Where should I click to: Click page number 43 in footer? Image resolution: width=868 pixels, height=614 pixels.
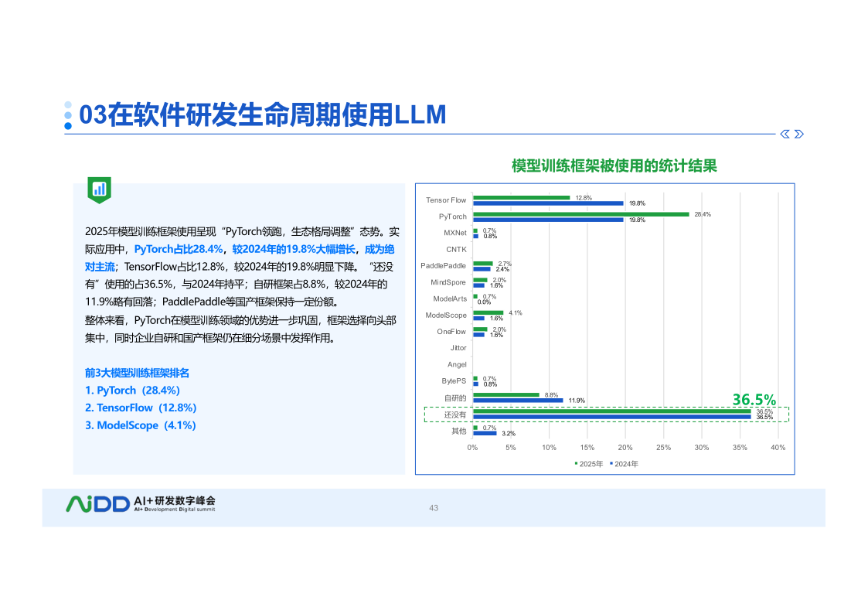pyautogui.click(x=434, y=508)
